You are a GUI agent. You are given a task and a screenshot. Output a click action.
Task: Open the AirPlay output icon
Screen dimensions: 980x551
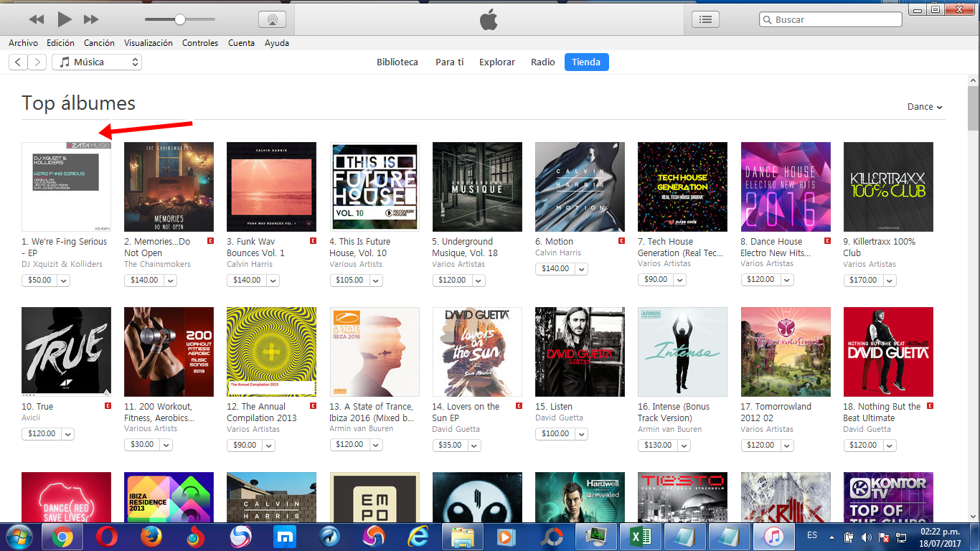(x=272, y=19)
